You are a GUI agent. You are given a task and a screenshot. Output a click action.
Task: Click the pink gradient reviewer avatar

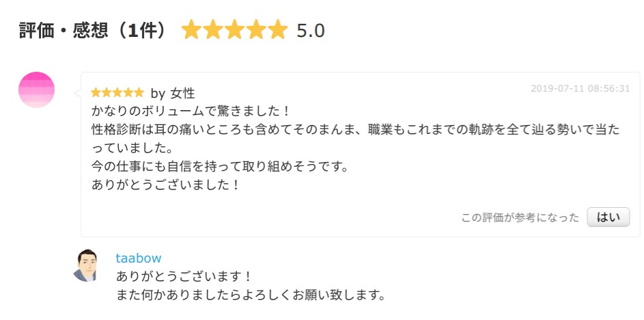(37, 90)
